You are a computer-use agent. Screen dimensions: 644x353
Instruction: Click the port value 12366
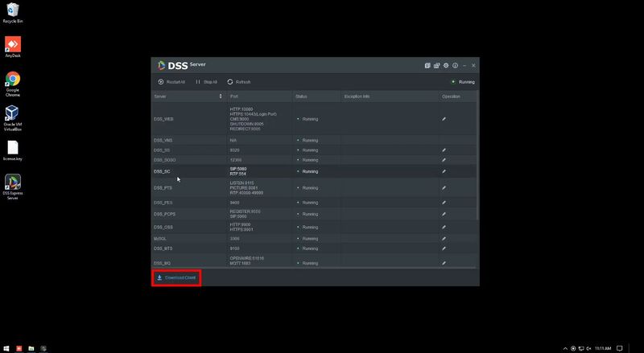tap(236, 160)
